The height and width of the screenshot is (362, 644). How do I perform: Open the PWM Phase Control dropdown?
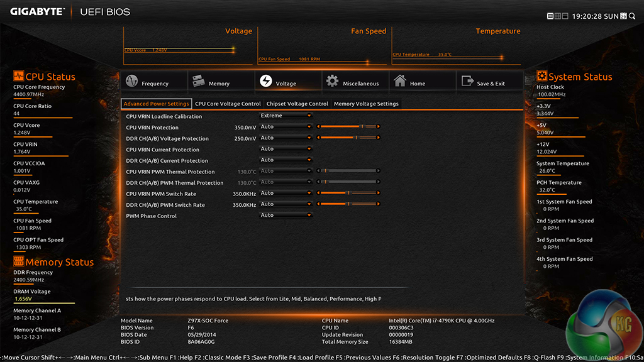click(286, 216)
